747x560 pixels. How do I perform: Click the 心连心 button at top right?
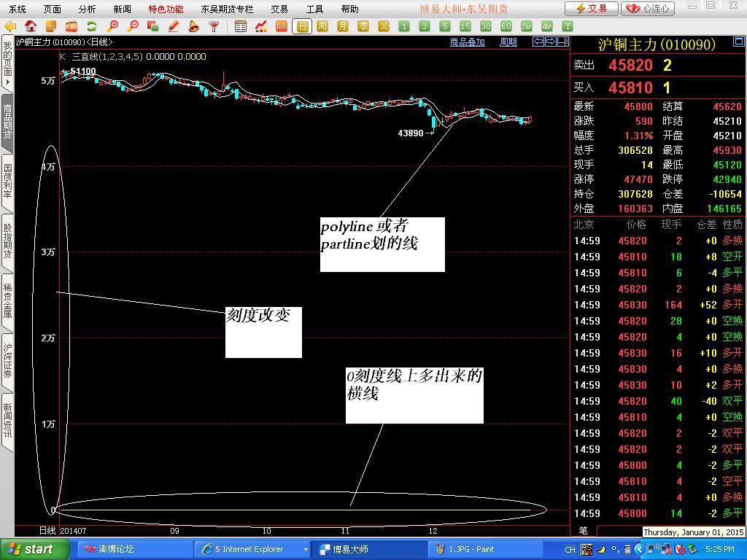pos(647,9)
